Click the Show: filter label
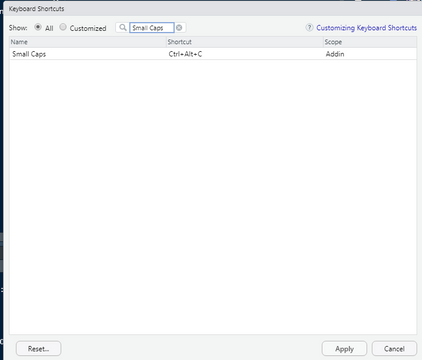The width and height of the screenshot is (422, 360). [18, 28]
